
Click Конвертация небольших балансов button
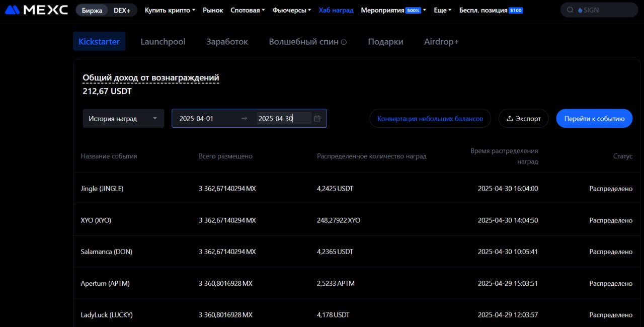[430, 118]
